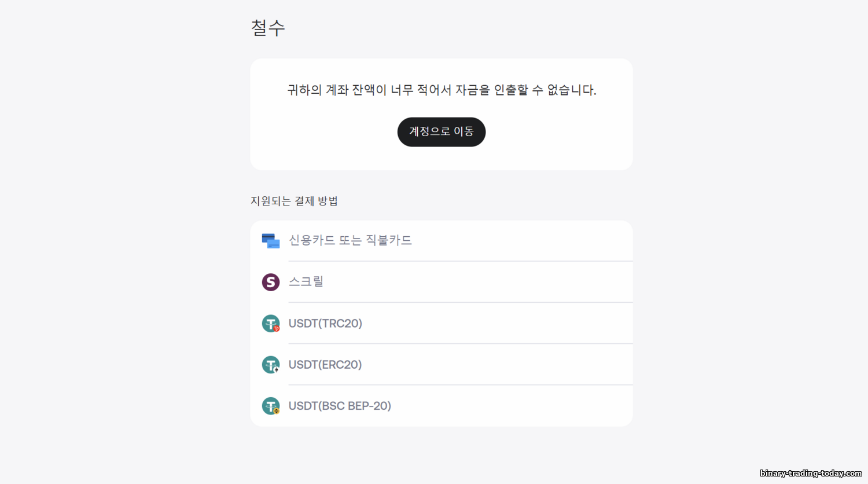This screenshot has width=868, height=484.
Task: Click the Tether icon beside USDT(BSC BEP-20)
Action: pyautogui.click(x=270, y=405)
